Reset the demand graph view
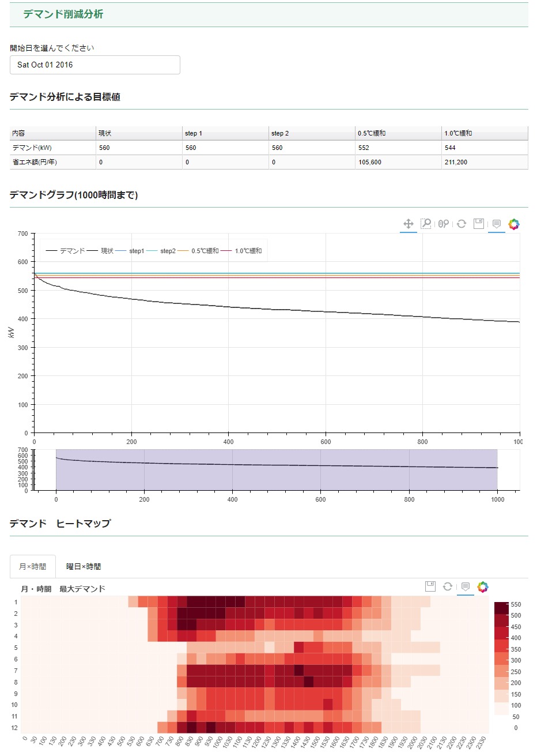This screenshot has height=756, width=537. click(x=461, y=224)
